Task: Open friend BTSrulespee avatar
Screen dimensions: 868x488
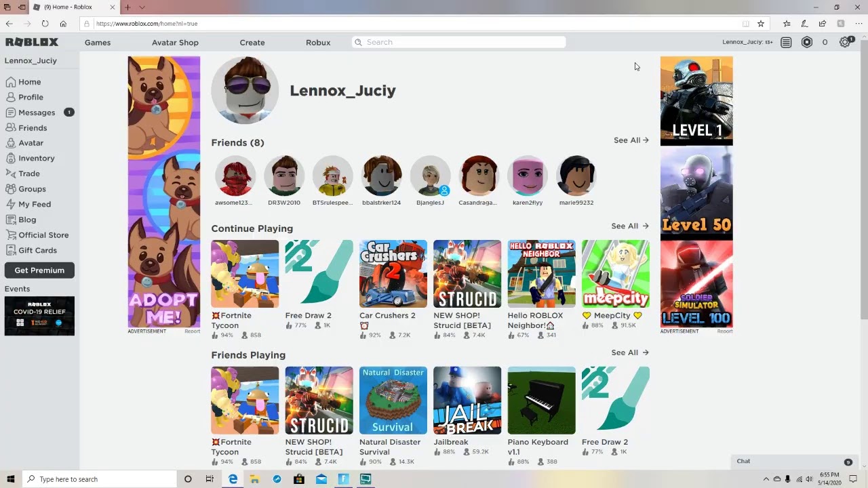Action: (x=333, y=176)
